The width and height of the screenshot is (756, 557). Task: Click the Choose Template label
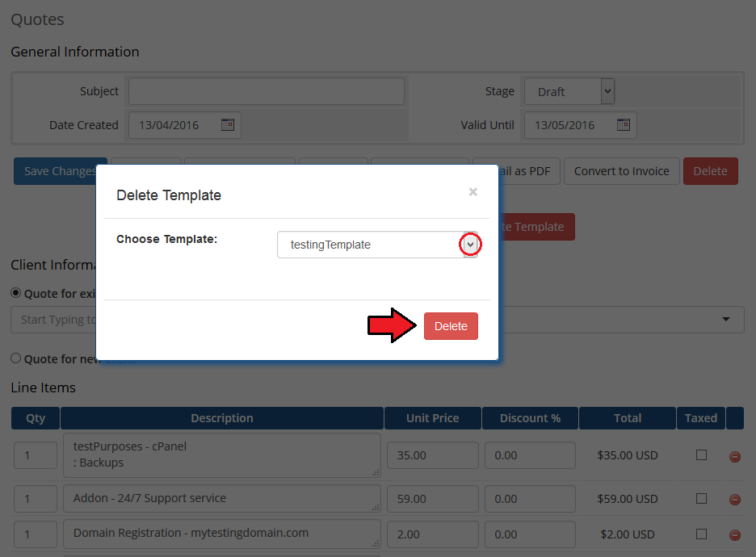(x=167, y=239)
